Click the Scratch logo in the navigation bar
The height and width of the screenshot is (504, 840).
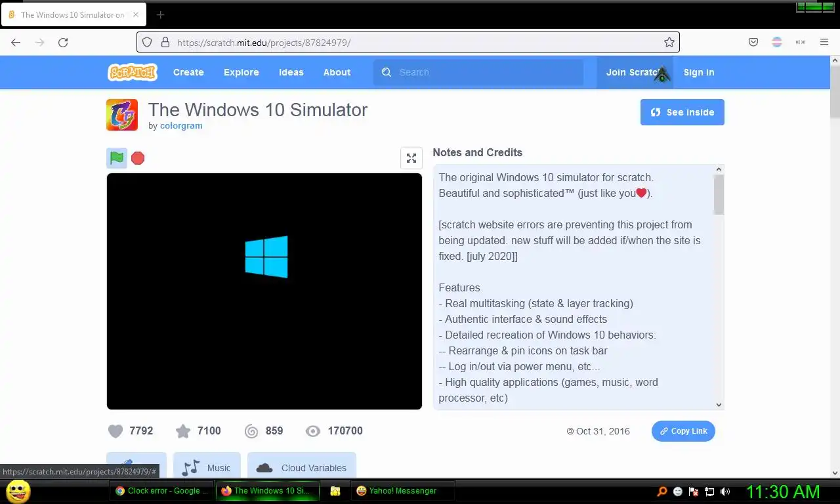click(133, 72)
